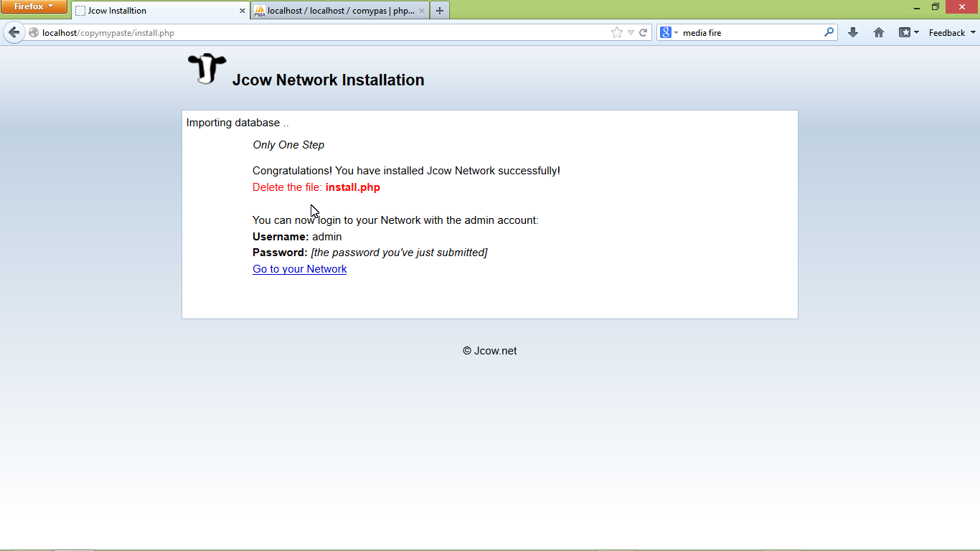Click the red install.php filename text
The height and width of the screenshot is (551, 980).
[x=353, y=187]
